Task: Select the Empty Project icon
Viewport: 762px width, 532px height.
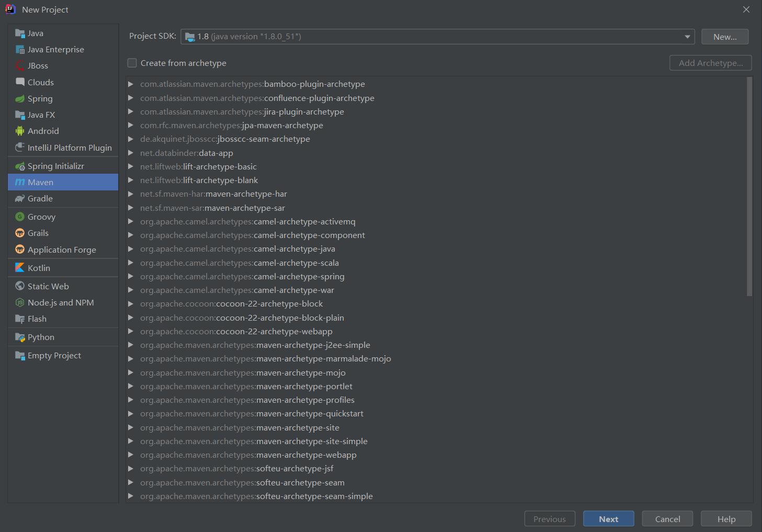Action: (20, 356)
